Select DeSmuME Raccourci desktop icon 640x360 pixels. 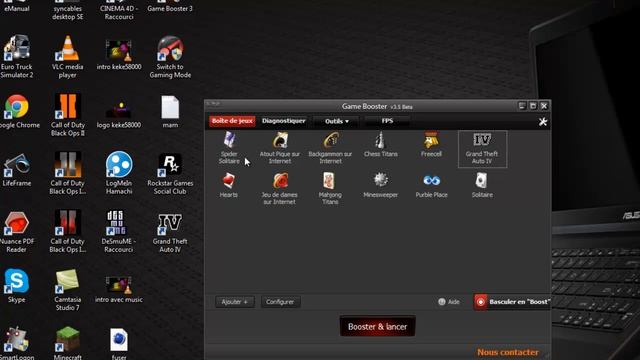click(119, 231)
